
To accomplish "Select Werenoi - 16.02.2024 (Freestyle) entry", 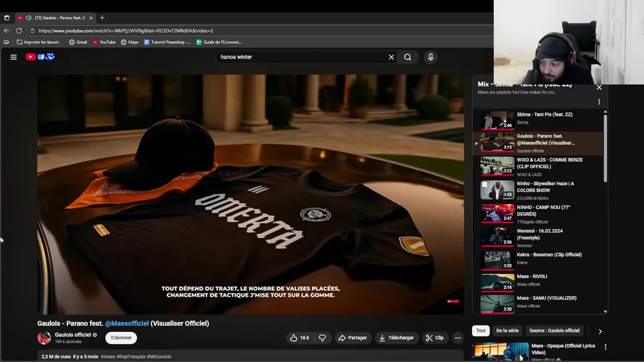I will (x=538, y=238).
